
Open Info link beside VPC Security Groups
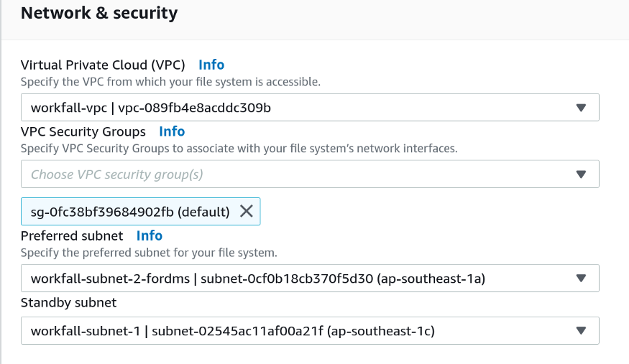point(172,131)
